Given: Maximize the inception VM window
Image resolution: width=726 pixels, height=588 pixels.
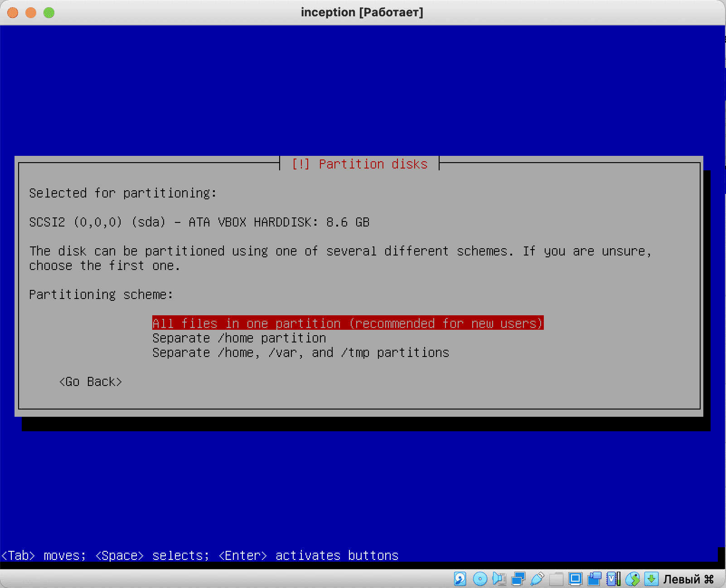Looking at the screenshot, I should tap(49, 13).
